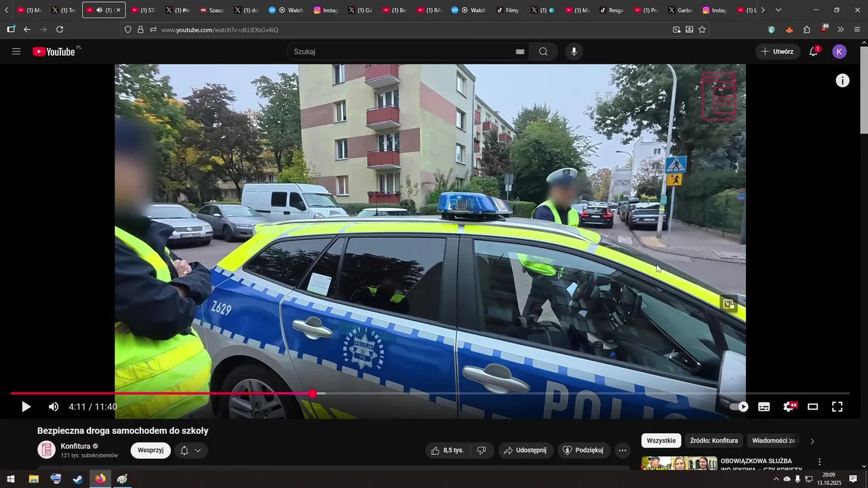
Task: Select the Wszystkie filter chip
Action: pyautogui.click(x=661, y=441)
